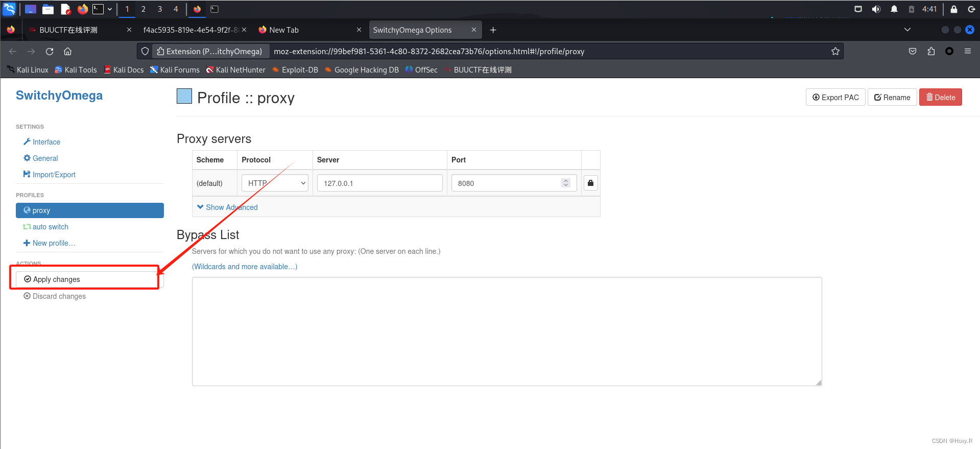Change the profile color swatch
The width and height of the screenshot is (980, 449).
tap(184, 96)
